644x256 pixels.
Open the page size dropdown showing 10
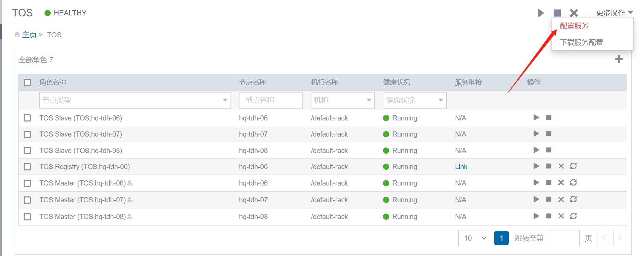pos(474,238)
